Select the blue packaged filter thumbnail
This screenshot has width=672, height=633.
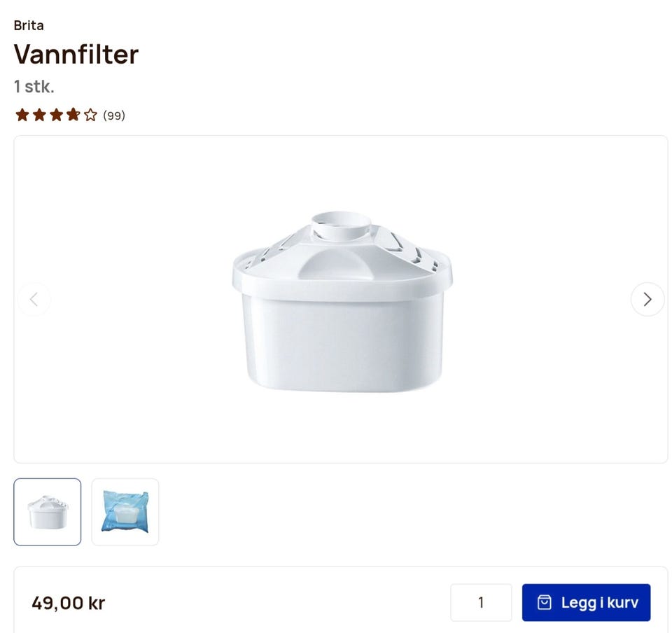(x=125, y=512)
